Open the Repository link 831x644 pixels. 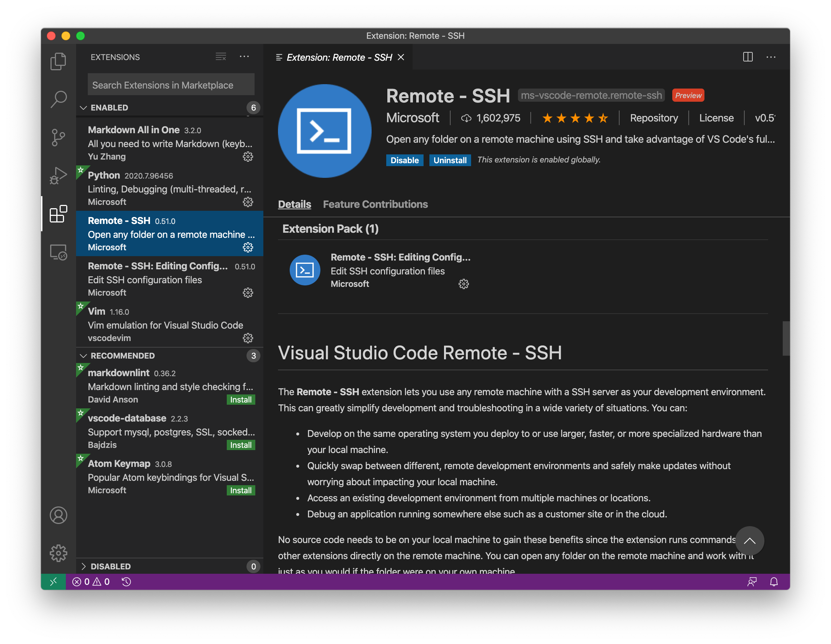coord(654,118)
